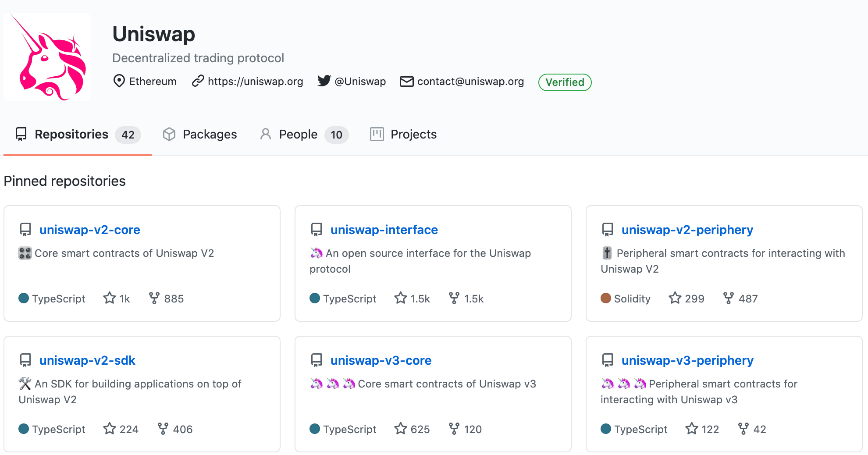Click the project board icon

[x=377, y=134]
